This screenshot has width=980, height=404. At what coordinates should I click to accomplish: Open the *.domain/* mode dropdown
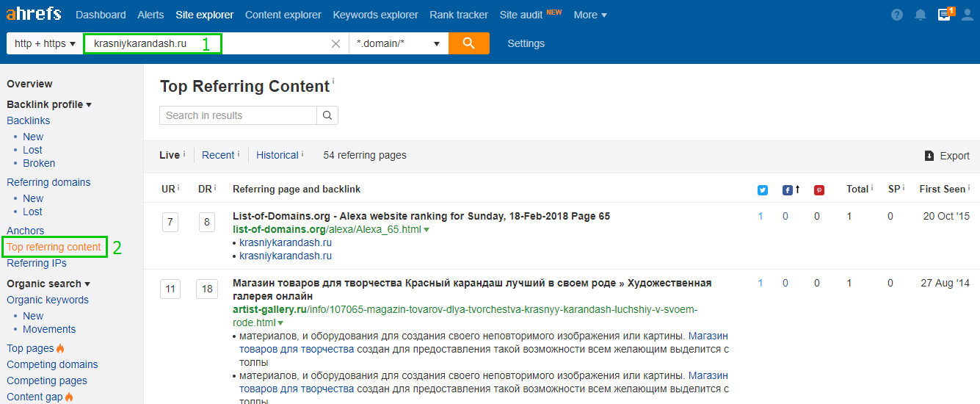399,43
